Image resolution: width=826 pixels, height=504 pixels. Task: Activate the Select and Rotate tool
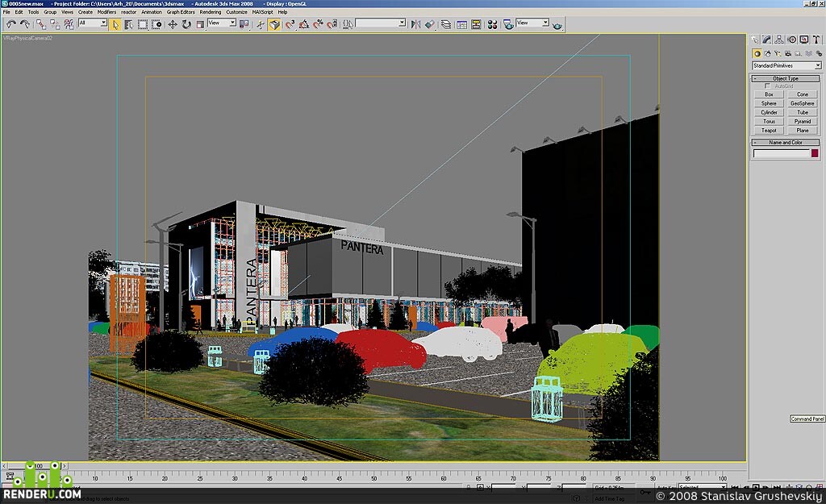click(x=186, y=25)
